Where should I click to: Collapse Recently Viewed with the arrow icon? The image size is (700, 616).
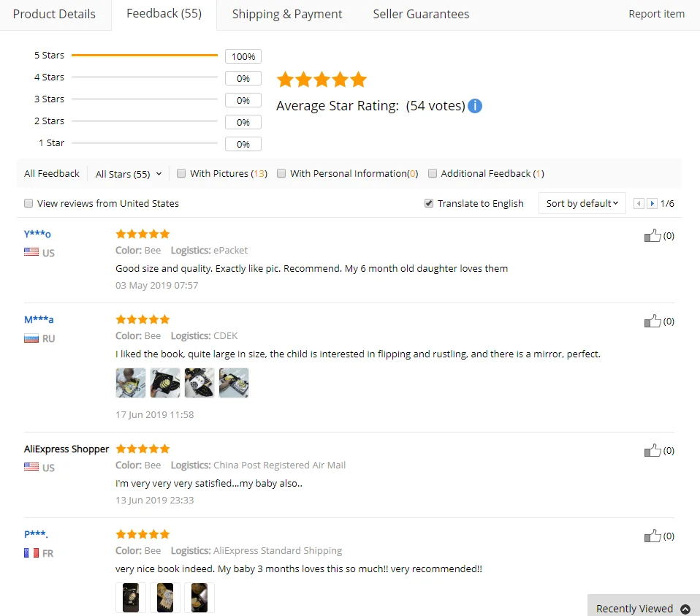point(685,609)
